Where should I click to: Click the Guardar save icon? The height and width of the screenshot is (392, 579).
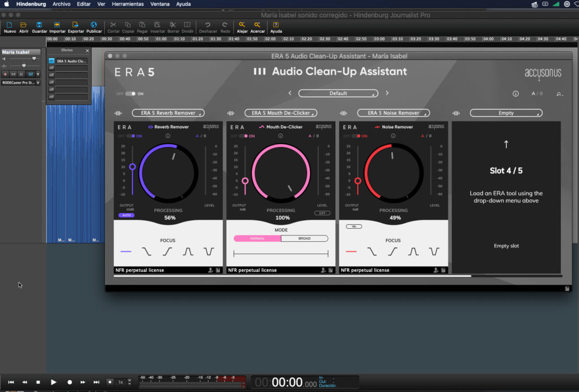(39, 25)
